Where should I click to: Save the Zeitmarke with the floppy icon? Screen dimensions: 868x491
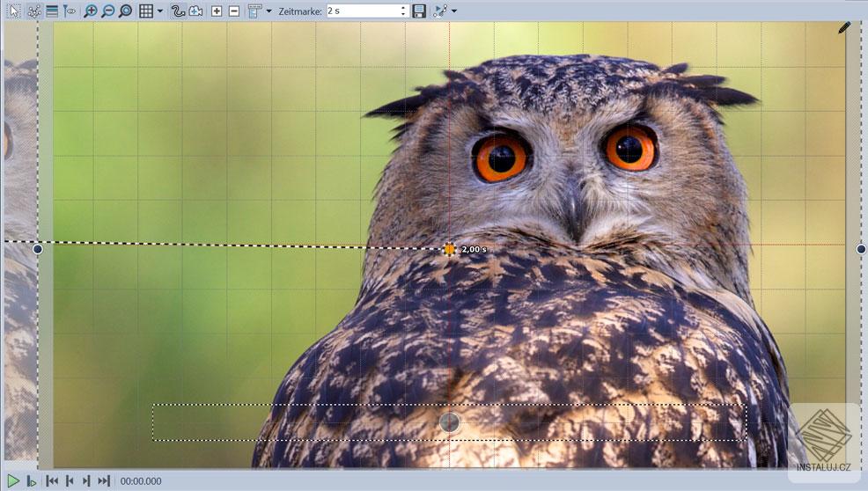[x=419, y=11]
